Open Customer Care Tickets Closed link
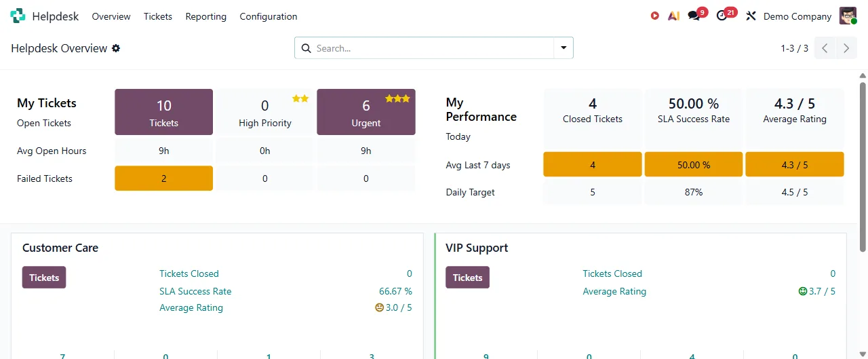 click(189, 273)
